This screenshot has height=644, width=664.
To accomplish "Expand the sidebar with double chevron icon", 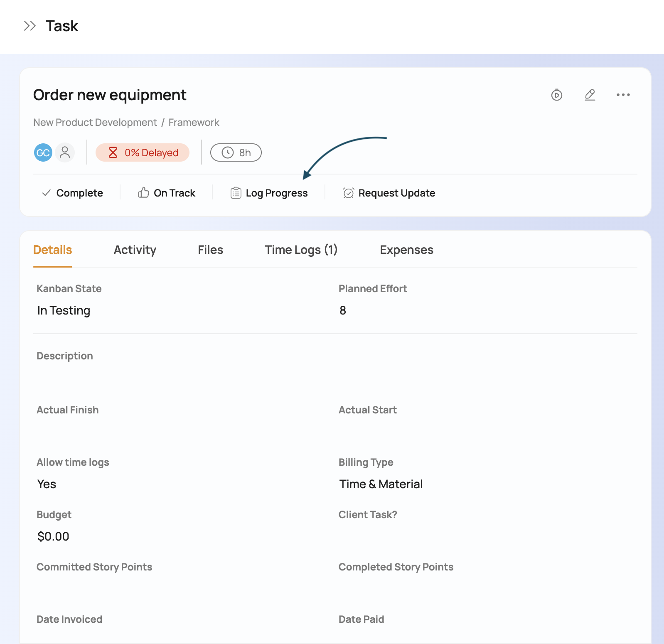I will click(30, 26).
